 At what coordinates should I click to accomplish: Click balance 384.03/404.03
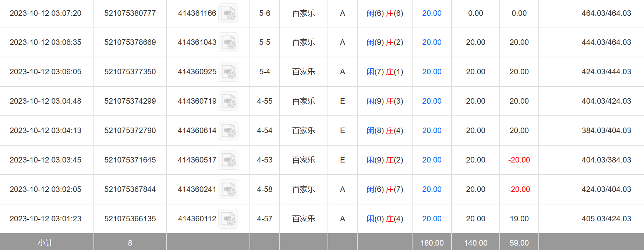point(606,131)
